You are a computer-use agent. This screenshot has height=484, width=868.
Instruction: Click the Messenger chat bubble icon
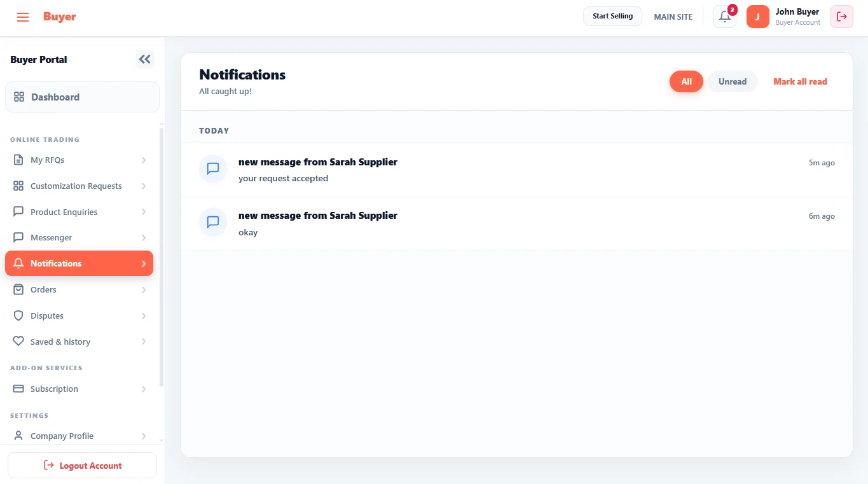coord(18,237)
